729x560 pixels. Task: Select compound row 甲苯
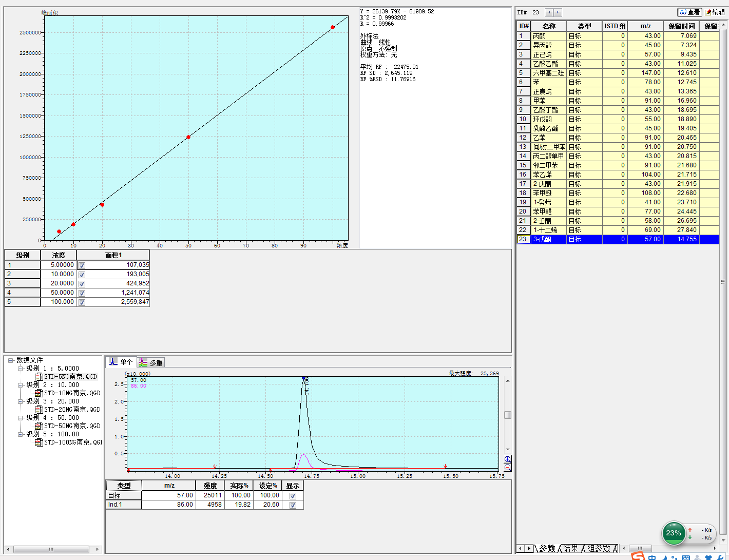[618, 101]
